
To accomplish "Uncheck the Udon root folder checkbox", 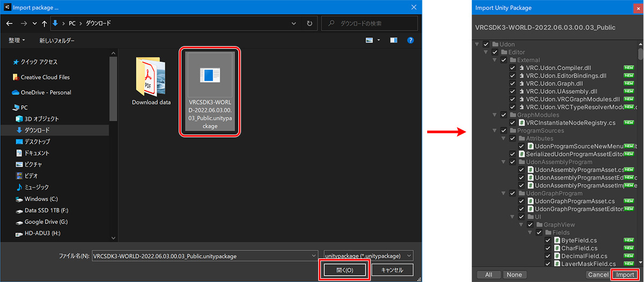I will coord(486,44).
